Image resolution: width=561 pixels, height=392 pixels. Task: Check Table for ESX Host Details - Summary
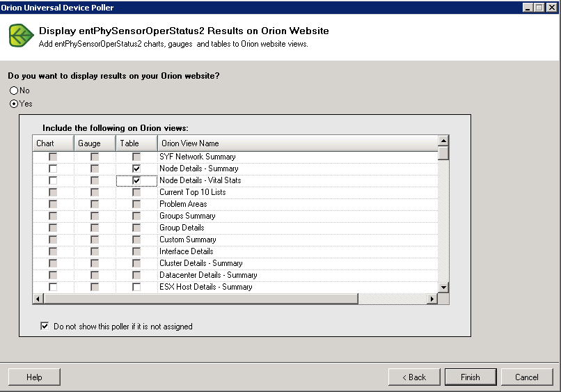click(136, 287)
